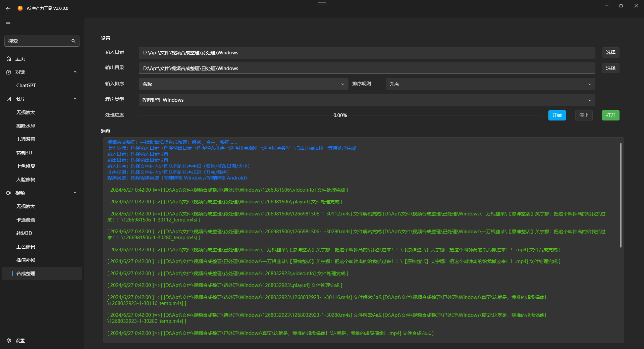
Task: Open 转制3D under 视频 section
Action: pos(42,233)
